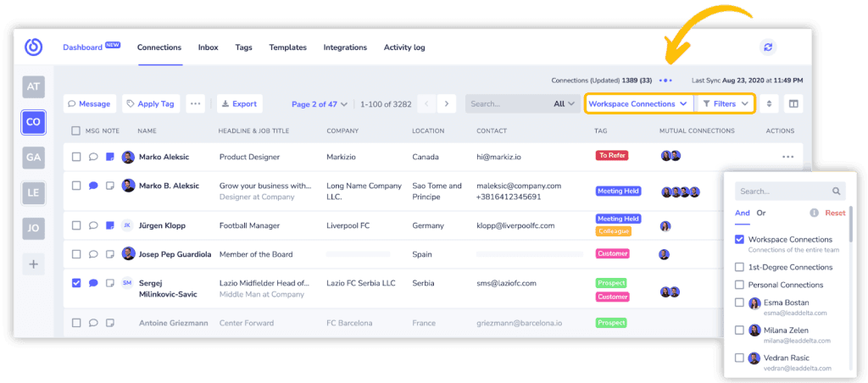
Task: Tick the 1st-Degree Connections checkbox
Action: pos(739,267)
